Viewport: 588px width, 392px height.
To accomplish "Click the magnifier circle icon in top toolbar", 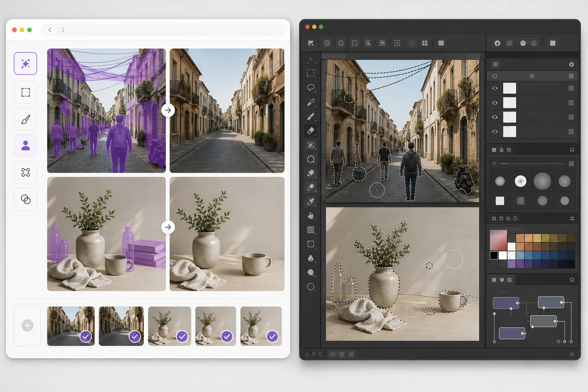I will tap(341, 43).
